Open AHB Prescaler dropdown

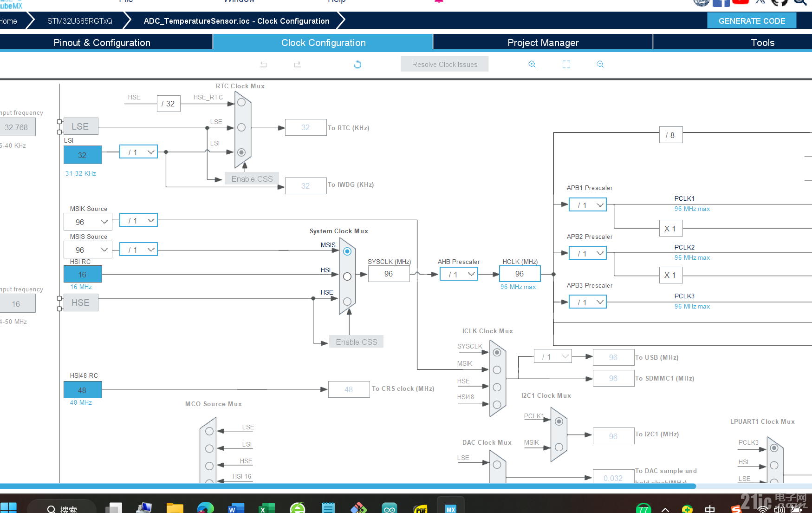pyautogui.click(x=459, y=274)
